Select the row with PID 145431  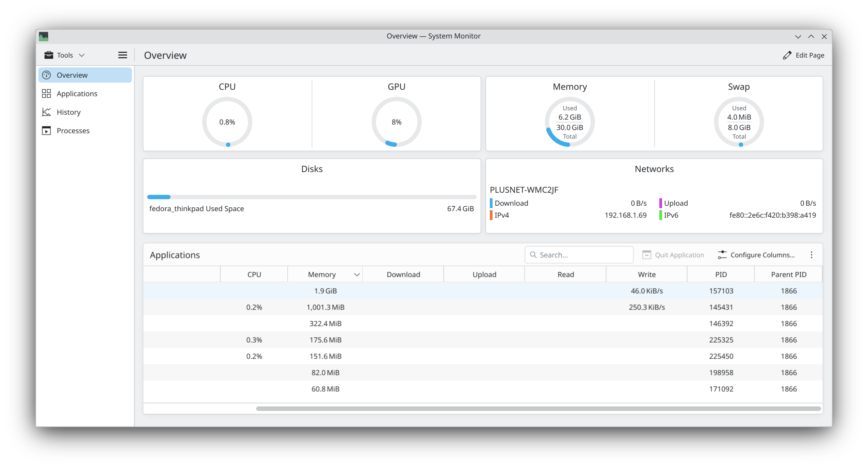[483, 307]
